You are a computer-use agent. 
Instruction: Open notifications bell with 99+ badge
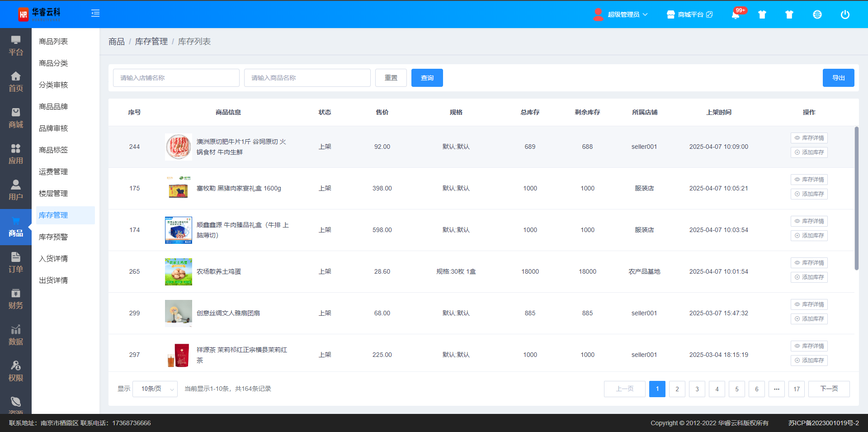click(736, 14)
